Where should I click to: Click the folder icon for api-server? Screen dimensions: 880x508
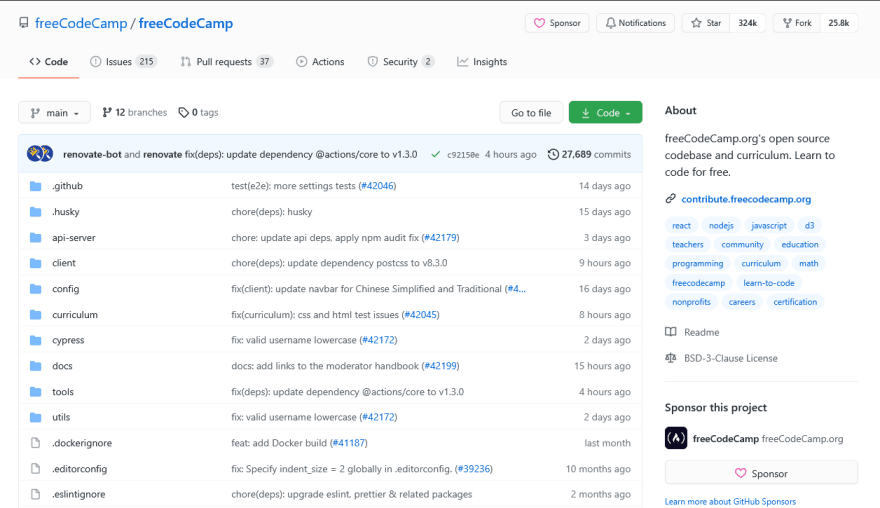35,237
